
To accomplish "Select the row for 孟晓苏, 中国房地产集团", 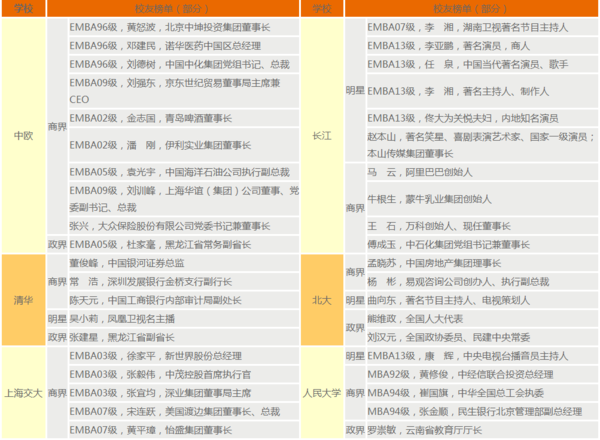I will [482, 263].
